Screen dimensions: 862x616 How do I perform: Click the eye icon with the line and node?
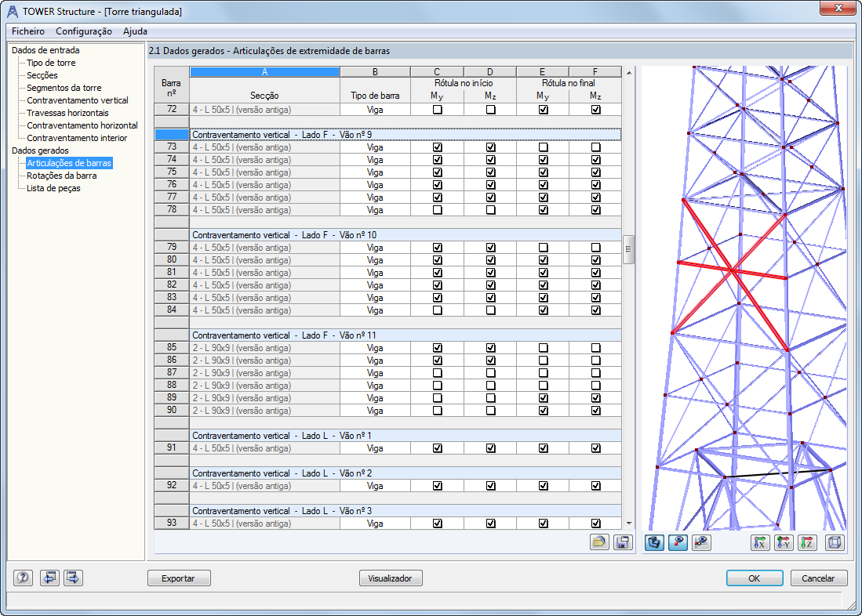click(701, 542)
